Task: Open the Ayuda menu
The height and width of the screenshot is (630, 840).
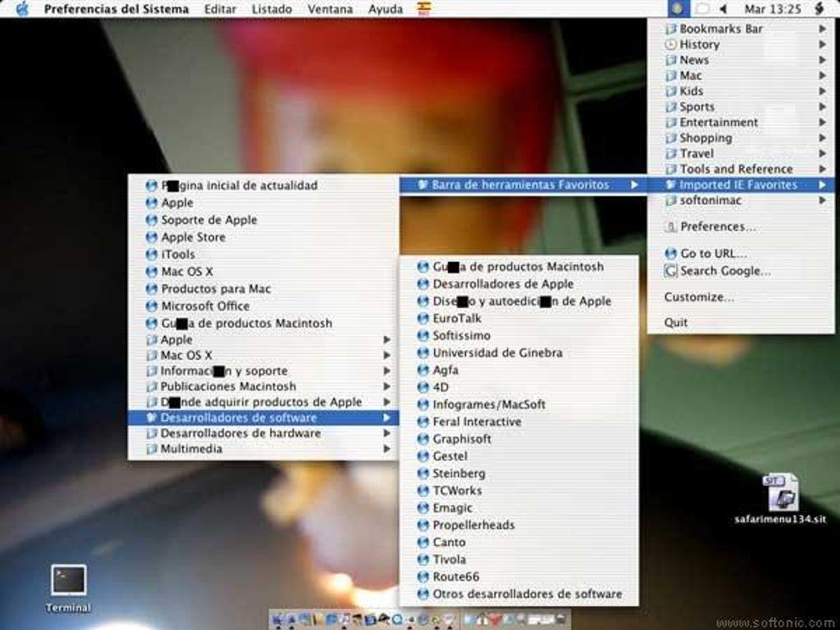Action: tap(385, 9)
